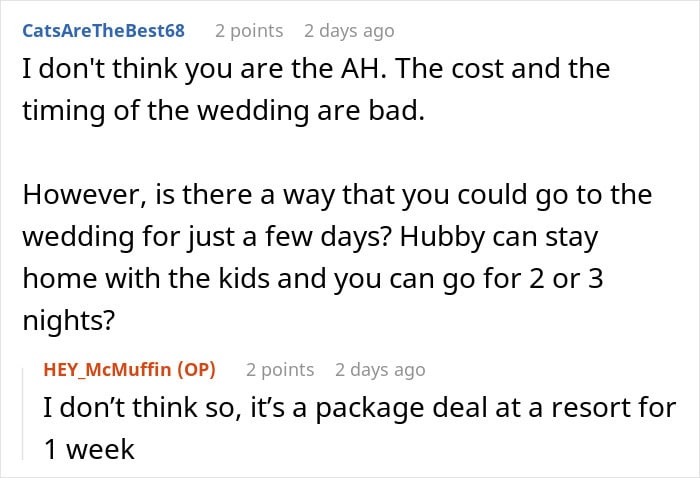Click the reply text "1 week"
700x478 pixels.
coord(89,450)
